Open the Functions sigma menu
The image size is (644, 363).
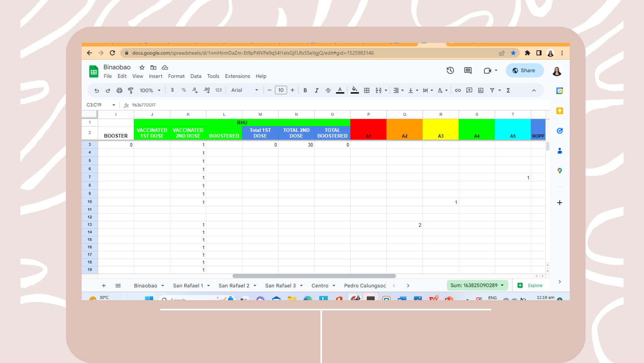[508, 90]
